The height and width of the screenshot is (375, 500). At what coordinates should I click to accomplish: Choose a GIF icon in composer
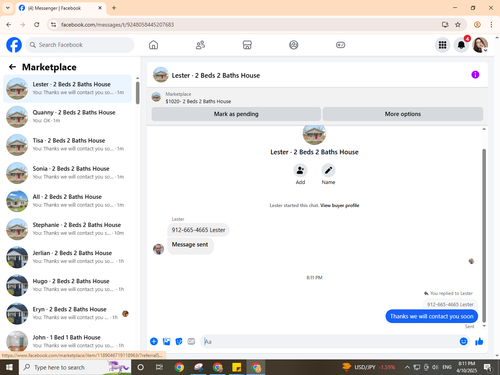click(191, 341)
